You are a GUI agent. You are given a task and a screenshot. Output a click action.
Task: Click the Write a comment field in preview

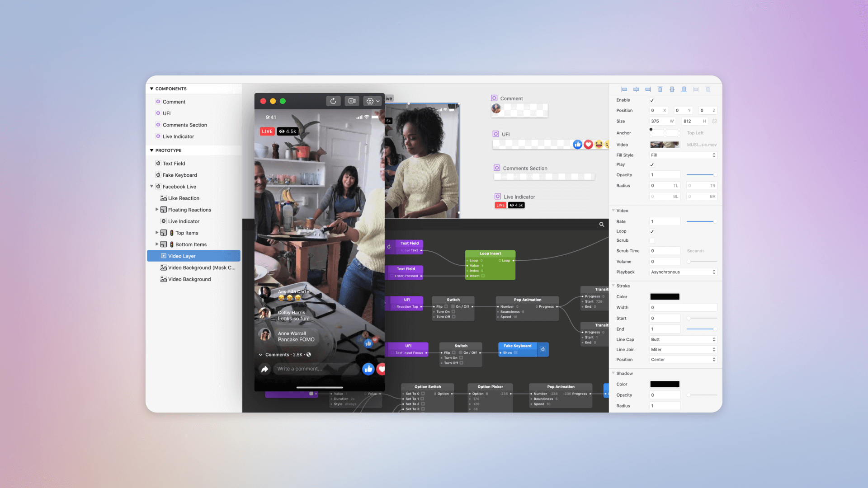coord(316,369)
